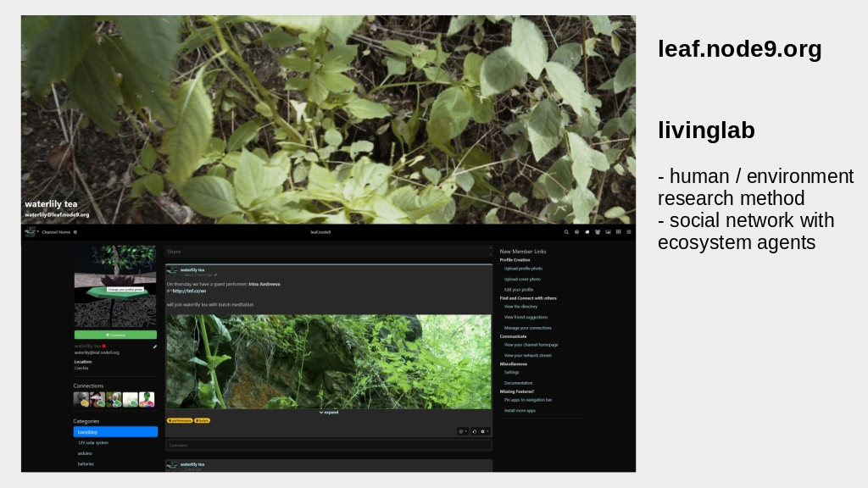
Task: Select the Everything category
Action: [x=115, y=432]
